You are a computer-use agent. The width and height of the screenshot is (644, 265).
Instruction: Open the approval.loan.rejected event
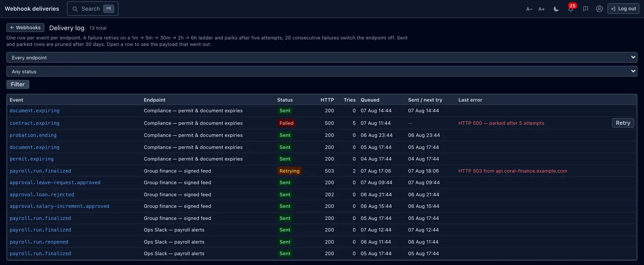[x=42, y=194]
